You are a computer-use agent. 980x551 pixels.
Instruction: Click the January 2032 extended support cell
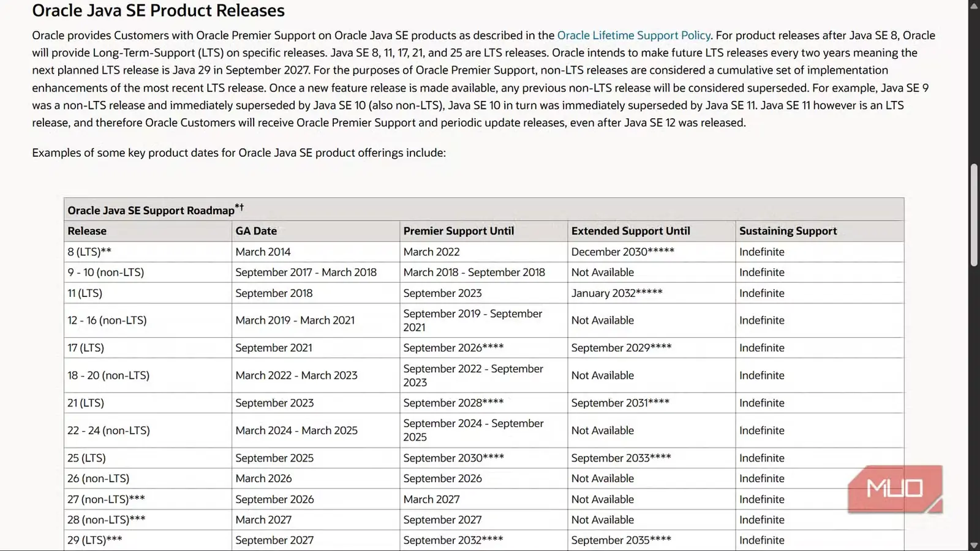coord(651,293)
